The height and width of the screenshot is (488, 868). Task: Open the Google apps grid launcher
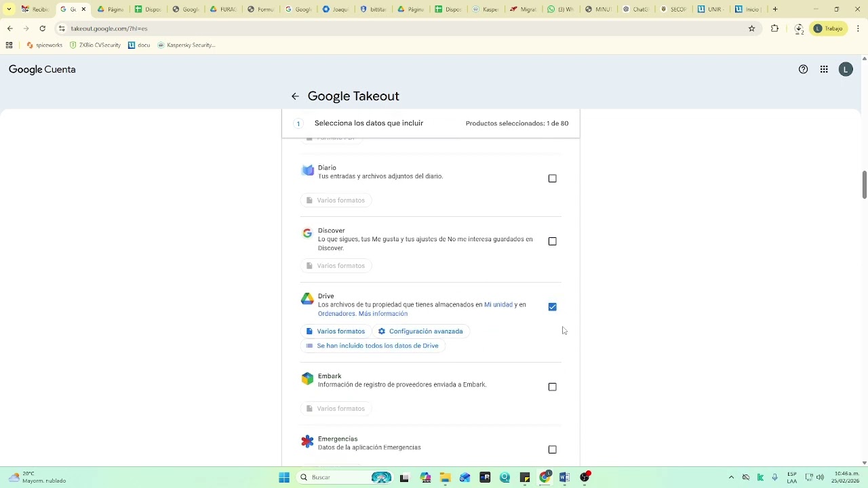(824, 69)
